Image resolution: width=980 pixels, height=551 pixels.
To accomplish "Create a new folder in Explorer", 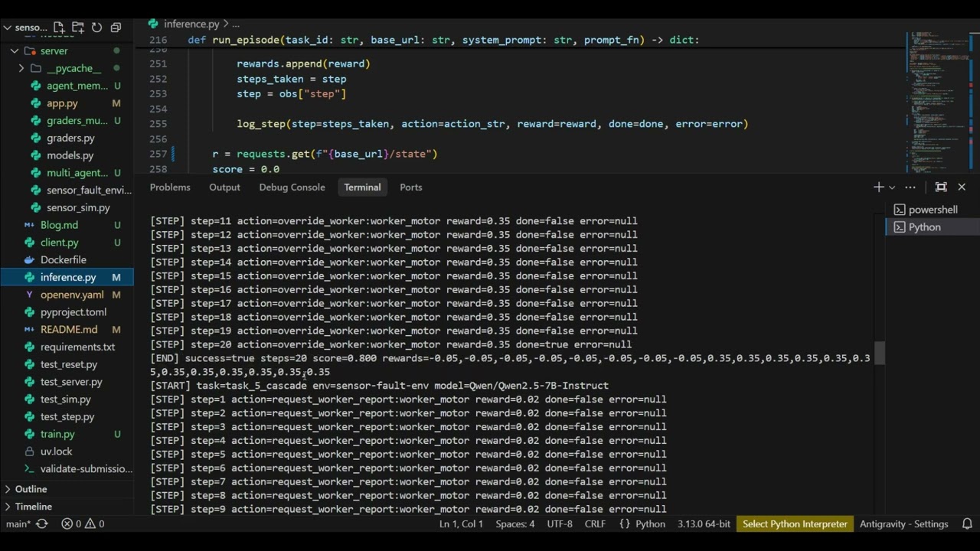I will click(77, 28).
